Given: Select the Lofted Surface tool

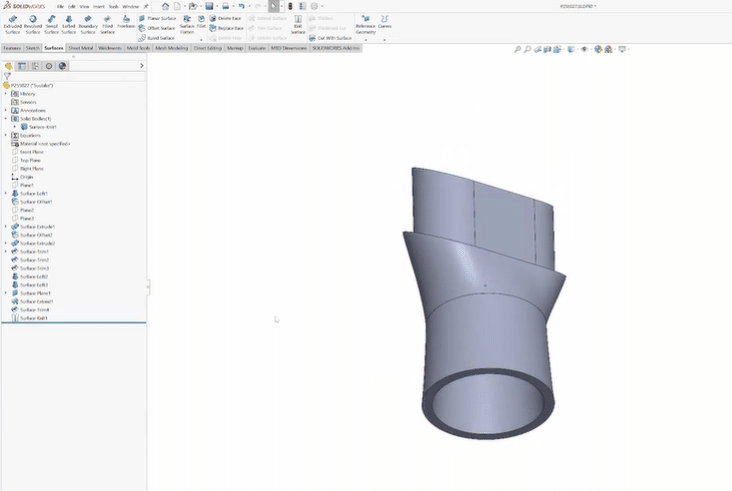Looking at the screenshot, I should pyautogui.click(x=69, y=24).
